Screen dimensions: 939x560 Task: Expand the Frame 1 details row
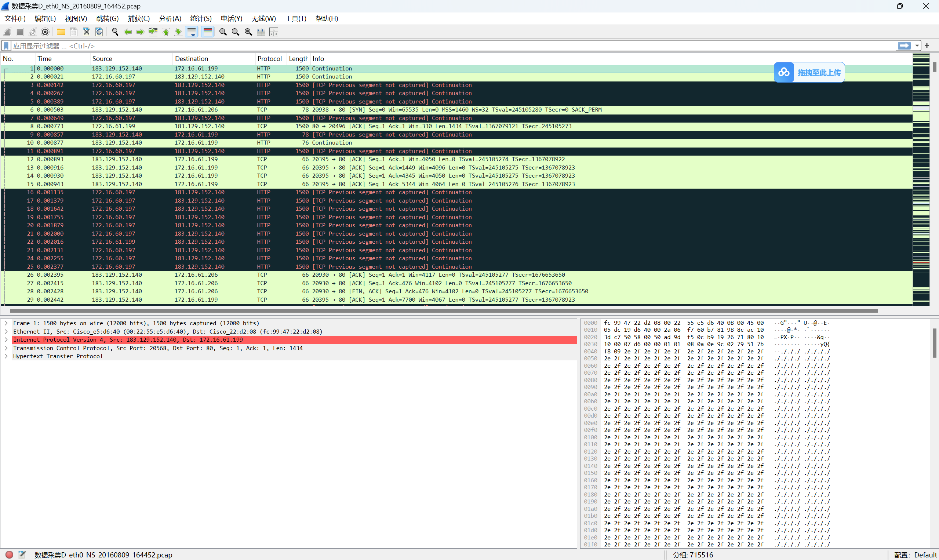6,323
